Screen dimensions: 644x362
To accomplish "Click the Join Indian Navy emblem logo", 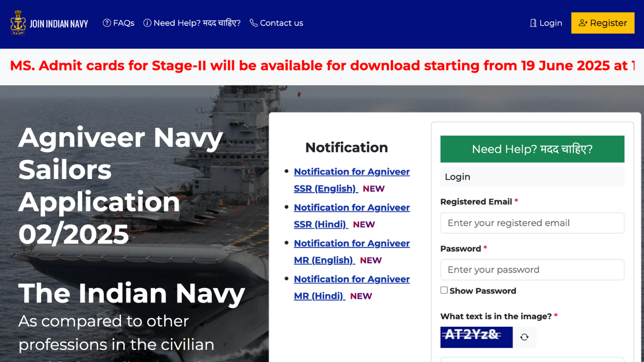I will pyautogui.click(x=18, y=23).
